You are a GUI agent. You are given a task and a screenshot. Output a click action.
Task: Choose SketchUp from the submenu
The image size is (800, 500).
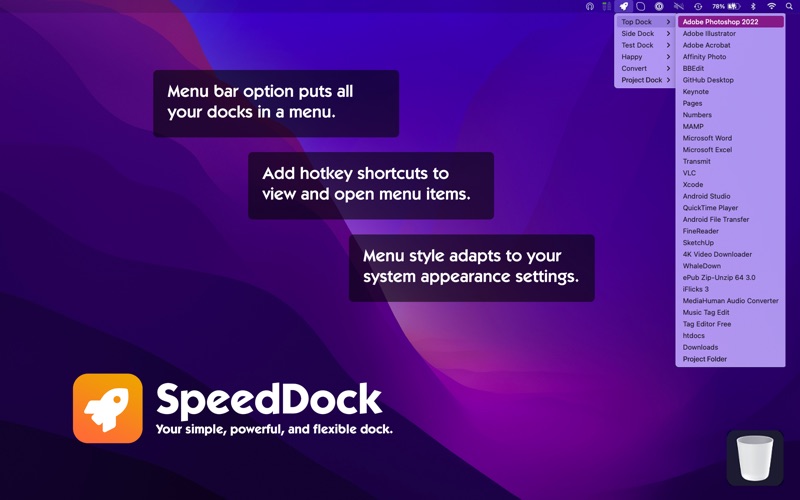731,243
